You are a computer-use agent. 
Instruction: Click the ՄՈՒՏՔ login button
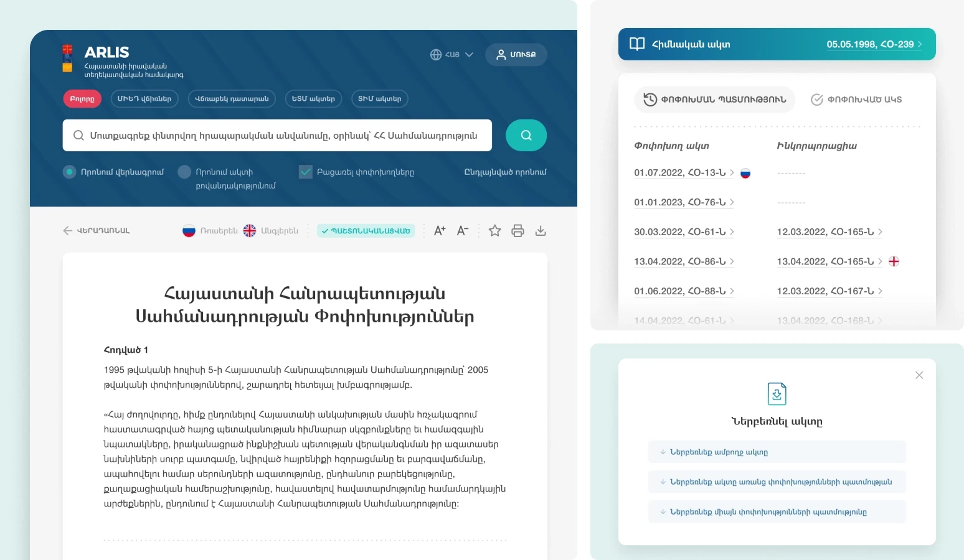[516, 55]
